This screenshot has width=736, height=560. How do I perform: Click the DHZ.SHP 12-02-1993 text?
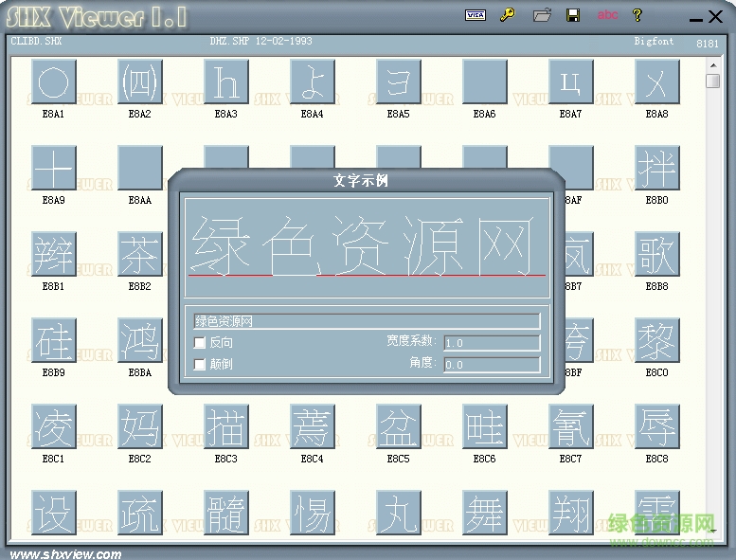(261, 42)
